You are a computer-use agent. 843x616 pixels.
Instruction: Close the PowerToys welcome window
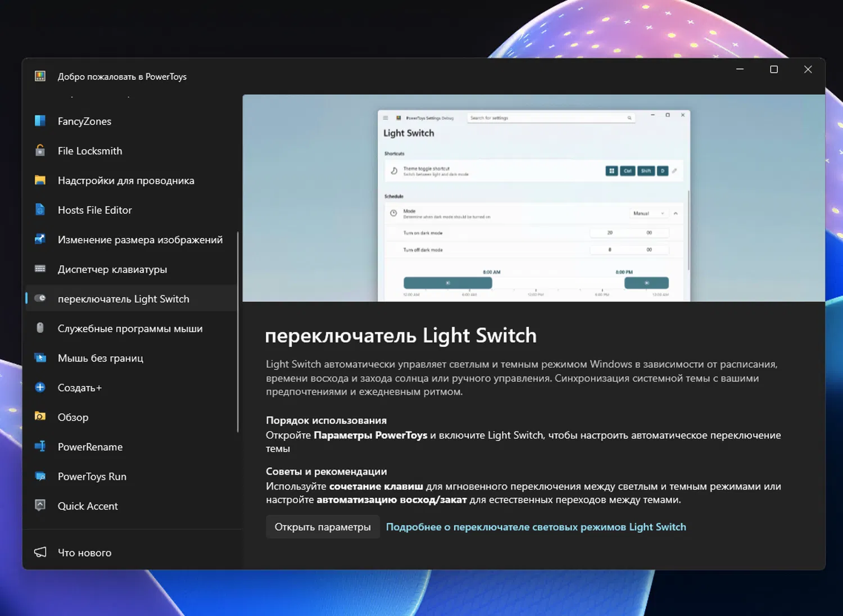point(808,69)
